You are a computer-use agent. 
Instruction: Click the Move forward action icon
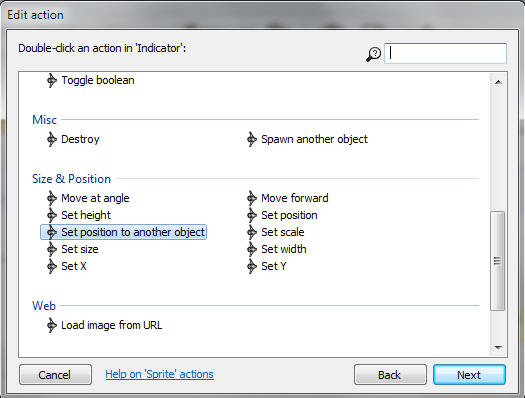click(x=252, y=198)
